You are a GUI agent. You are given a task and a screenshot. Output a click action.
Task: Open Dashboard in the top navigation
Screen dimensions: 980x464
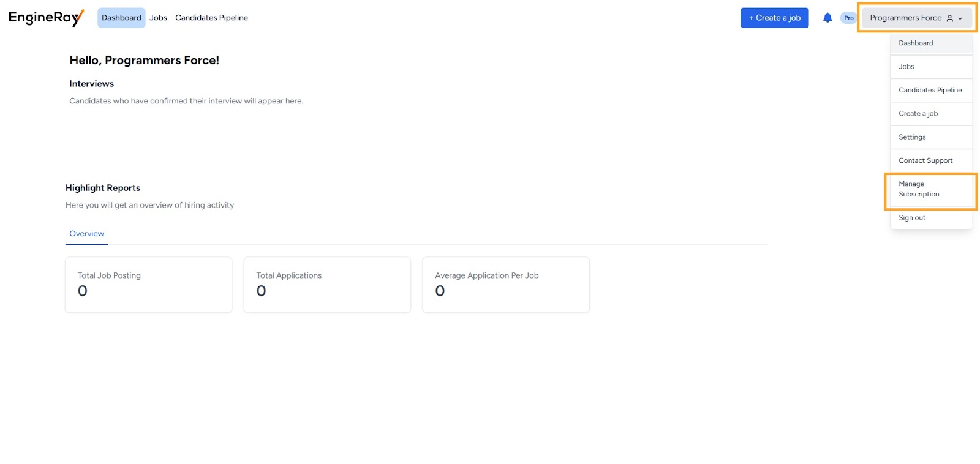pyautogui.click(x=121, y=18)
